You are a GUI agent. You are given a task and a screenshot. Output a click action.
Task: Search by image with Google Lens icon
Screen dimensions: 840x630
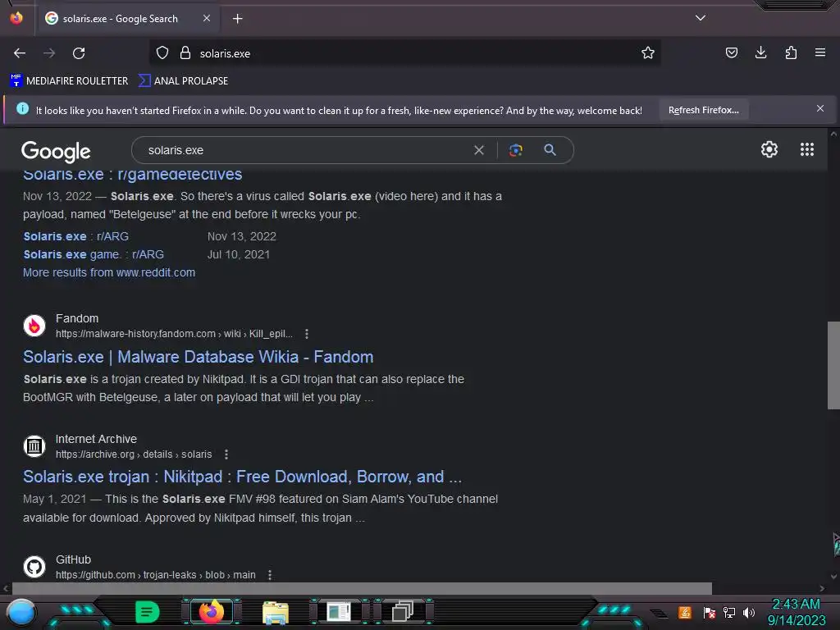point(515,151)
